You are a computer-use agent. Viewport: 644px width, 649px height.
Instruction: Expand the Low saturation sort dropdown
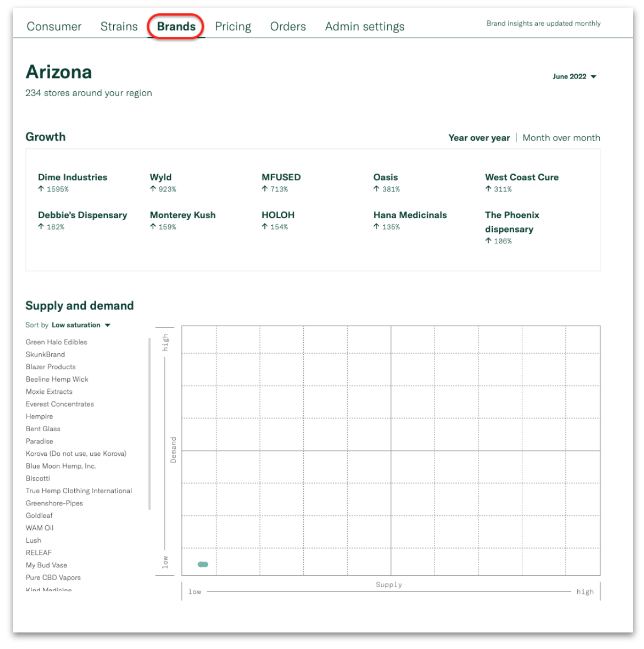pos(81,325)
